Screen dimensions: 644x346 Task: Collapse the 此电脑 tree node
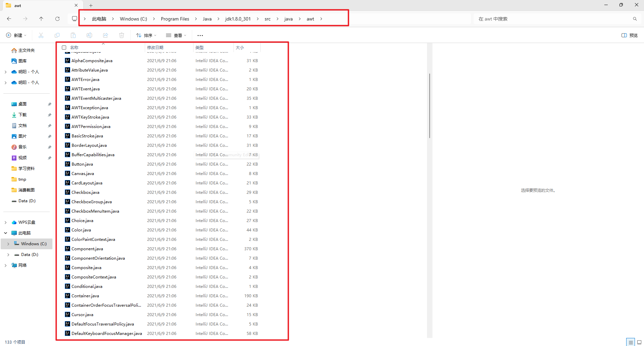(x=5, y=233)
